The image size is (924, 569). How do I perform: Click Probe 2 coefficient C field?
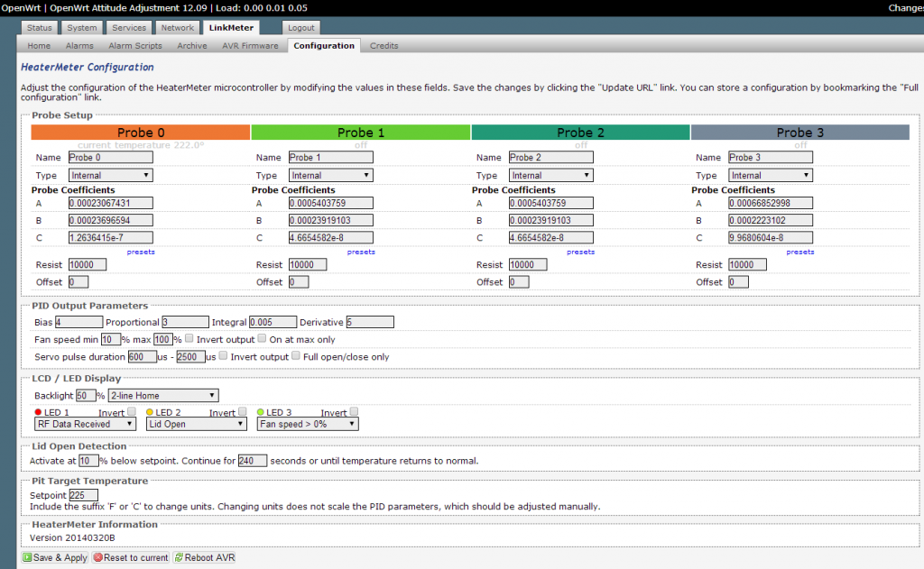coord(551,237)
